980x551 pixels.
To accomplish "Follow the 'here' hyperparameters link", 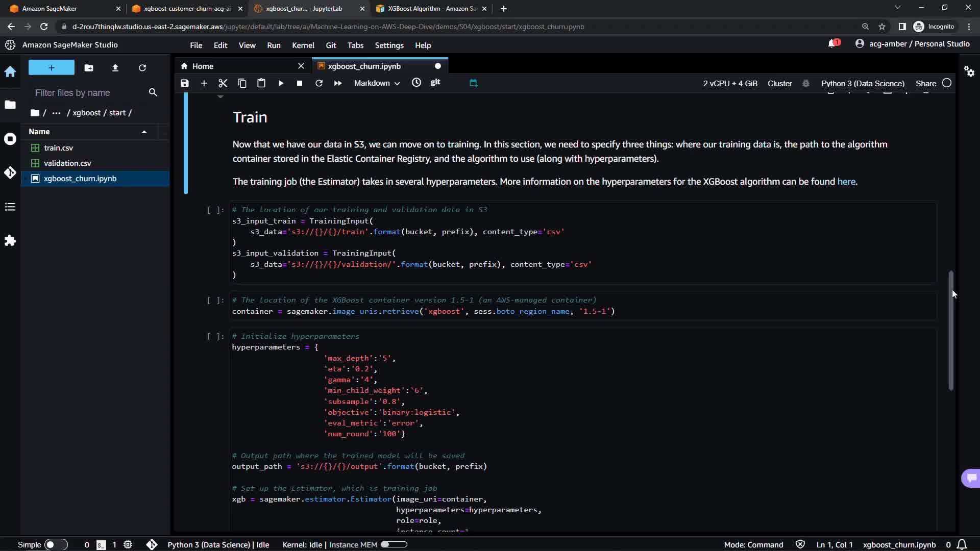I will pos(846,182).
